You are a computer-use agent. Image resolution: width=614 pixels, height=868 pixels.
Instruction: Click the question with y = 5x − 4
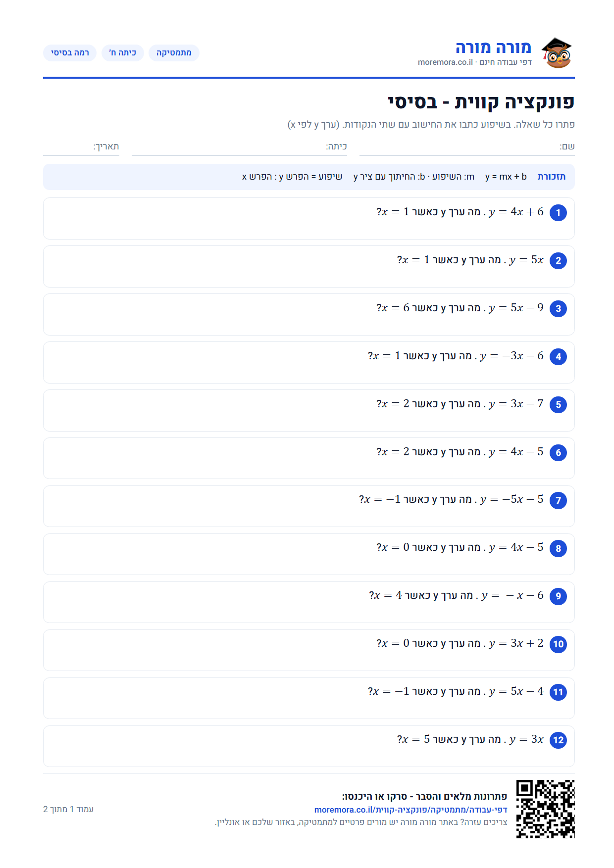(309, 698)
